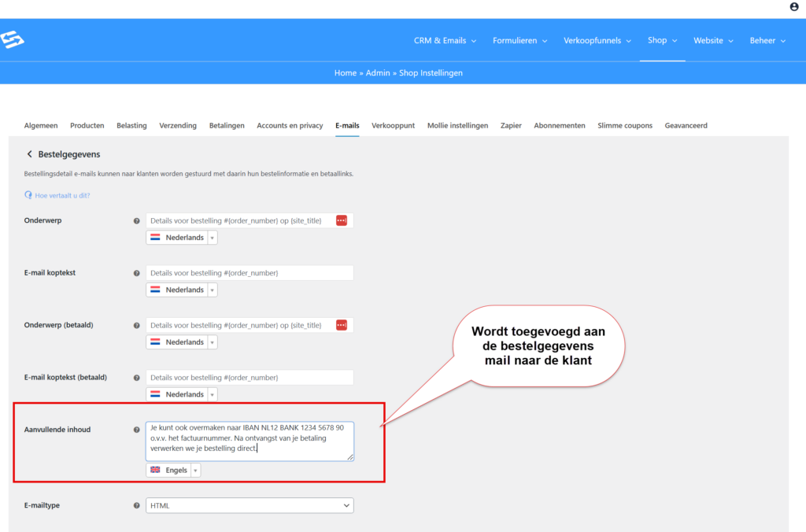This screenshot has width=806, height=532.
Task: Click red placeholder icon in Onderwerp field
Action: coord(342,221)
